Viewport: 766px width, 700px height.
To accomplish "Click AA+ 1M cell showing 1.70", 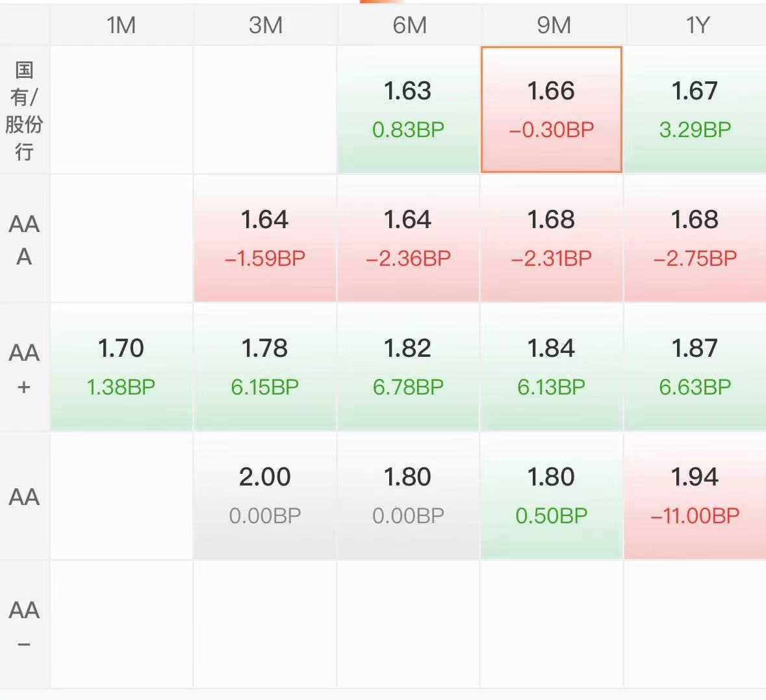I will pos(121,367).
